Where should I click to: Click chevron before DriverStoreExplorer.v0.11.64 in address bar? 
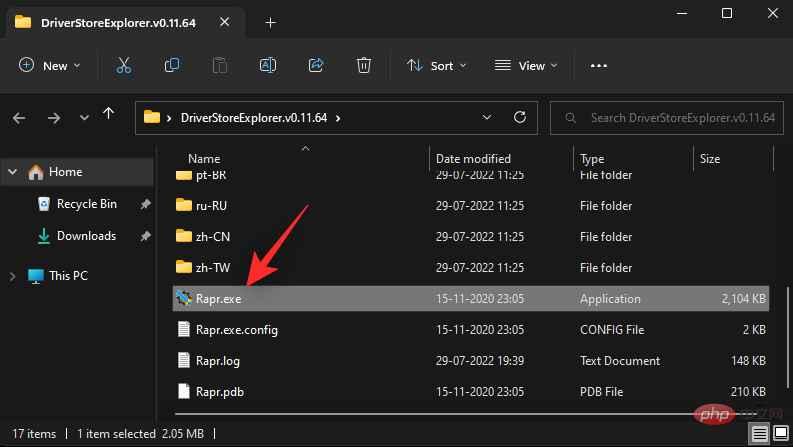(169, 118)
